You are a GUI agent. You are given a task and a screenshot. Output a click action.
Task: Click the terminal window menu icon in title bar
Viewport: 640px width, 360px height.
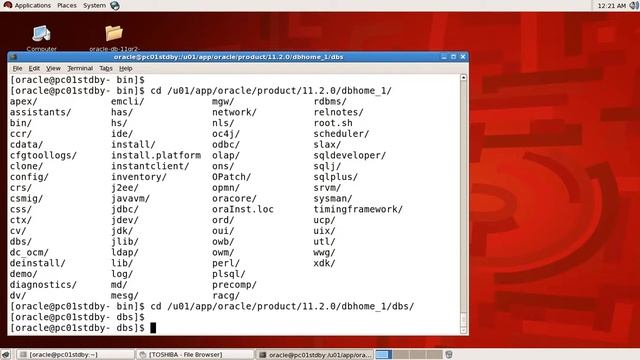pyautogui.click(x=13, y=57)
